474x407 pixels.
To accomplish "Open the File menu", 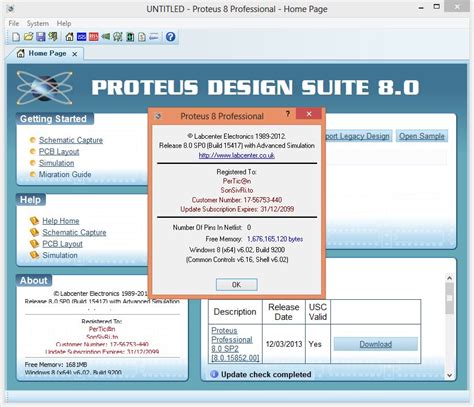I will (x=14, y=23).
